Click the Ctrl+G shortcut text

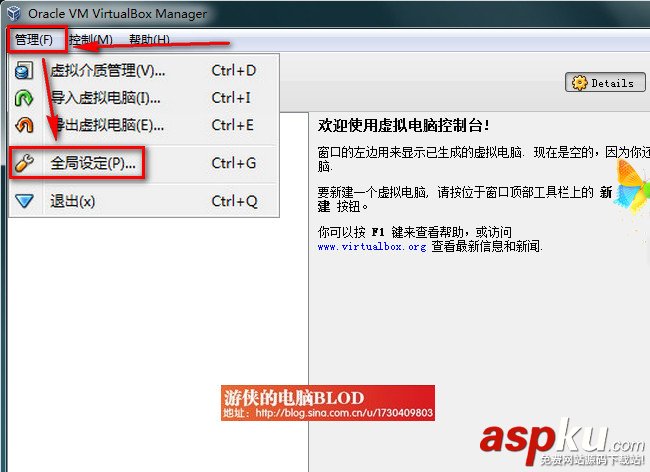(234, 163)
